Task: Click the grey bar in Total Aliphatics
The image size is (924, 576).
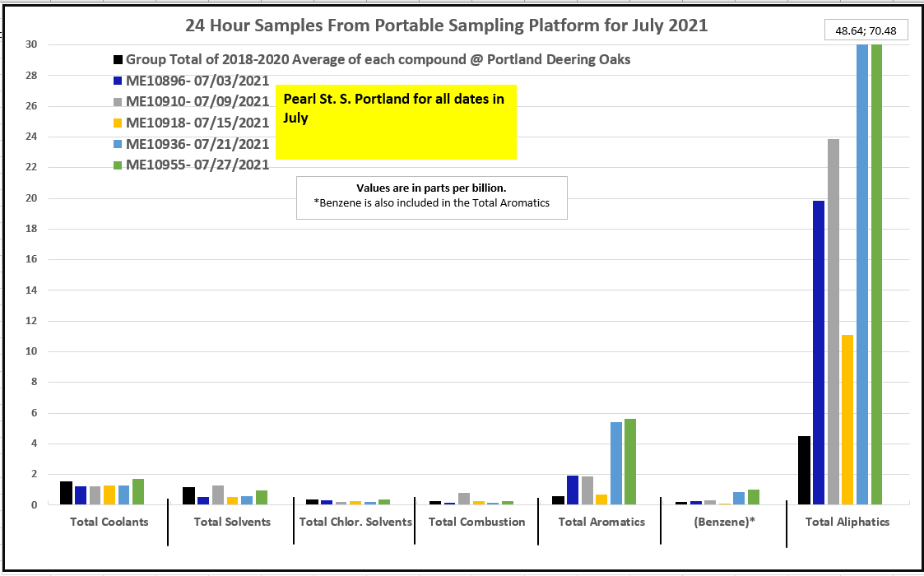Action: pos(833,321)
